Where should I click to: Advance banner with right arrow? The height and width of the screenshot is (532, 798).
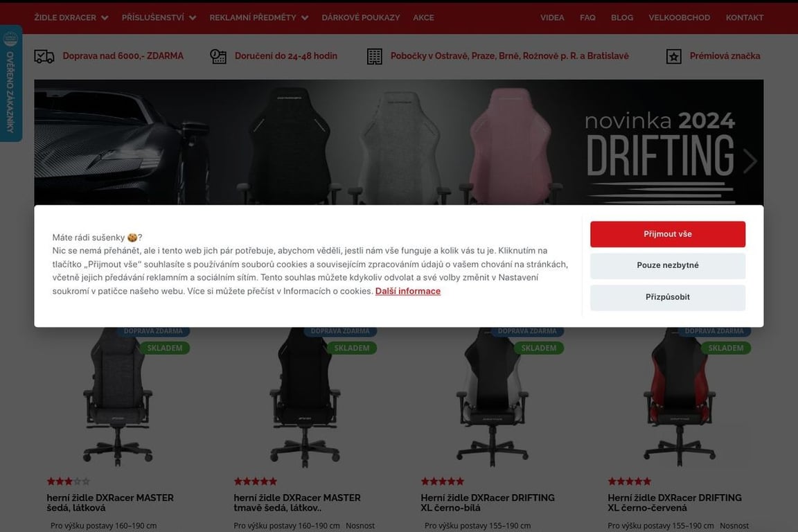pyautogui.click(x=750, y=161)
